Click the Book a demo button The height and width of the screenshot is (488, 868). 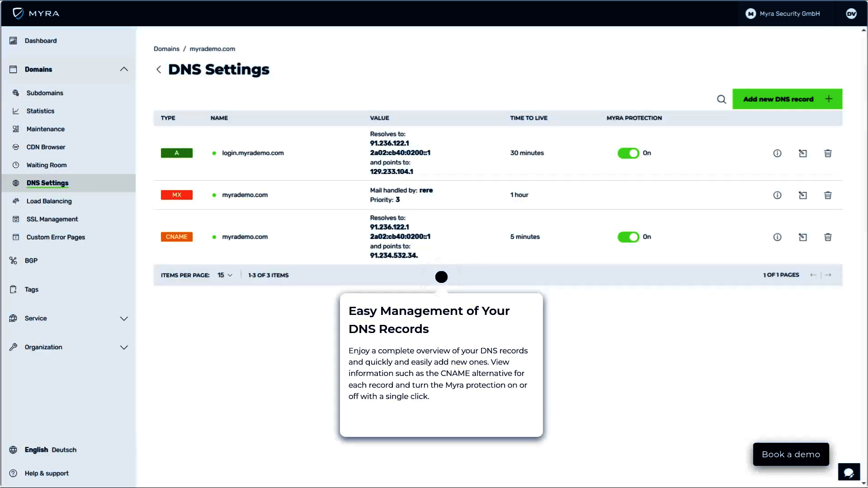(x=791, y=454)
